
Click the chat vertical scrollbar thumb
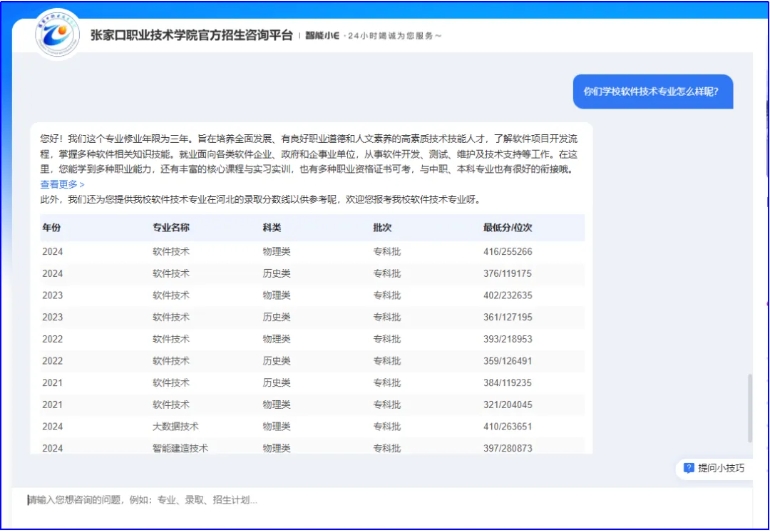pyautogui.click(x=750, y=407)
